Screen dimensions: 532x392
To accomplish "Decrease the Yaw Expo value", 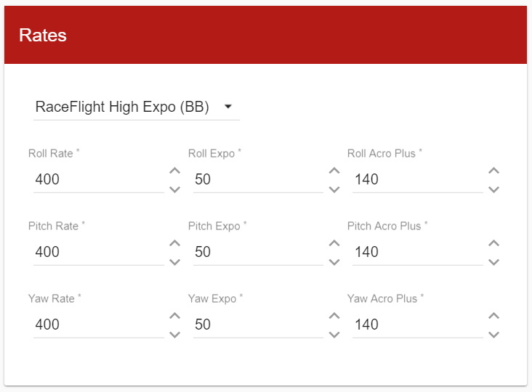I will click(x=334, y=335).
